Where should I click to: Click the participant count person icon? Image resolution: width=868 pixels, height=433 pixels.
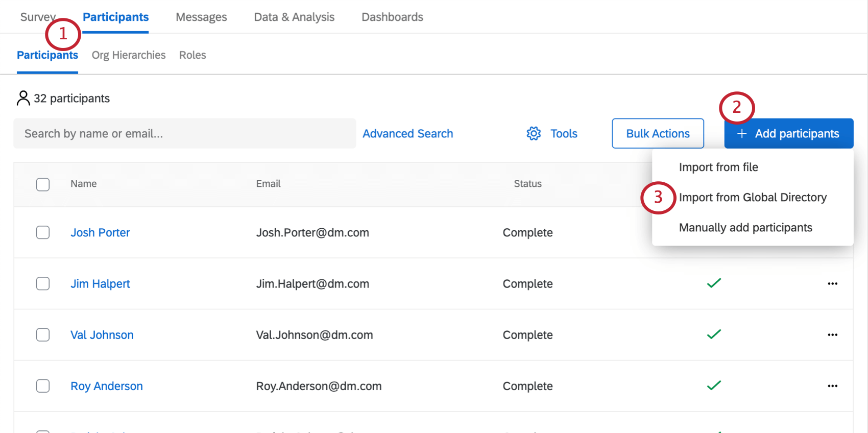pos(23,98)
